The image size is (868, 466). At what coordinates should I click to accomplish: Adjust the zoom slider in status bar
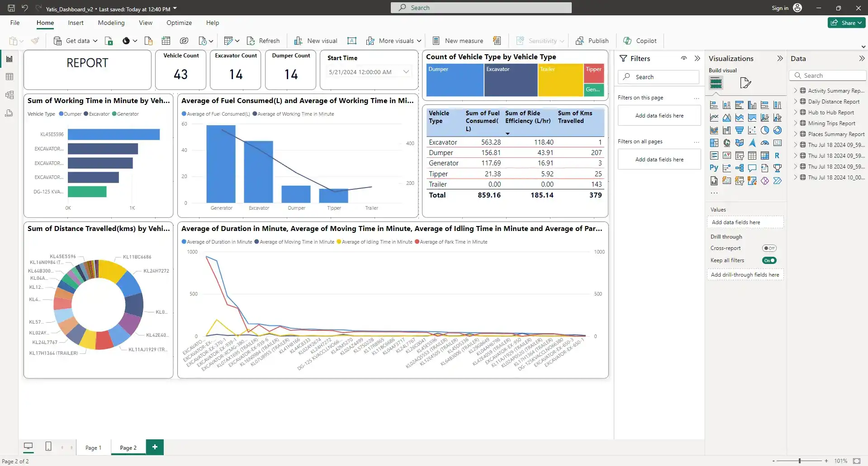point(800,461)
